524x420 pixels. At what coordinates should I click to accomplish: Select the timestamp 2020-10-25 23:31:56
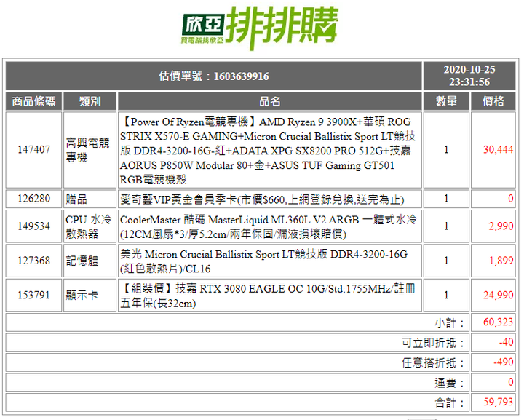pyautogui.click(x=469, y=76)
